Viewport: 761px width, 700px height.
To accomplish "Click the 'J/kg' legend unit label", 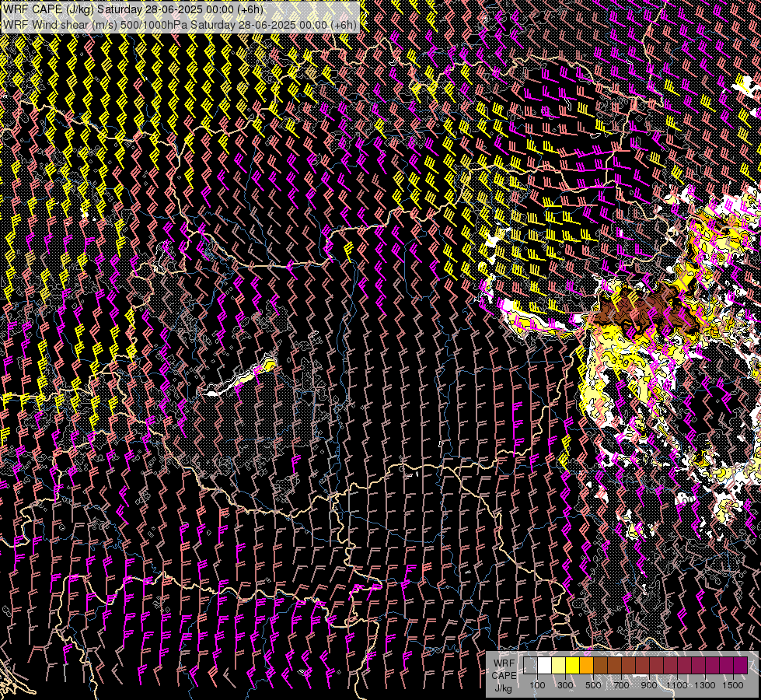I will point(503,688).
